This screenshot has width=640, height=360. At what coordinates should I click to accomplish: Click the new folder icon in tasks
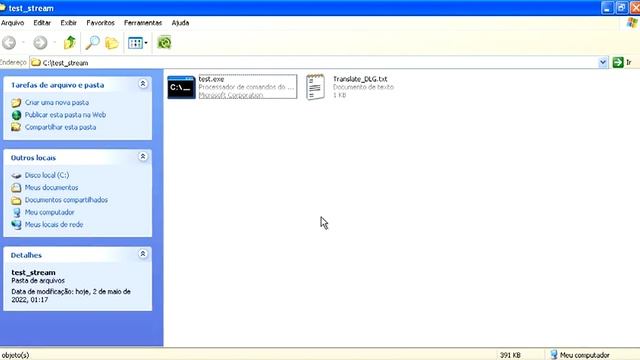[x=16, y=102]
